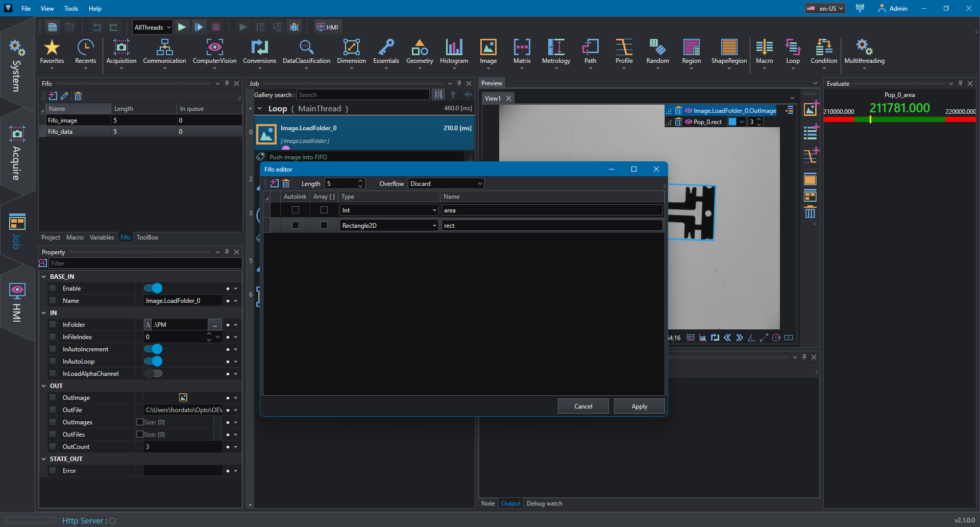Open the Multithreading tools group
Screen dimensions: 980x527
click(865, 53)
